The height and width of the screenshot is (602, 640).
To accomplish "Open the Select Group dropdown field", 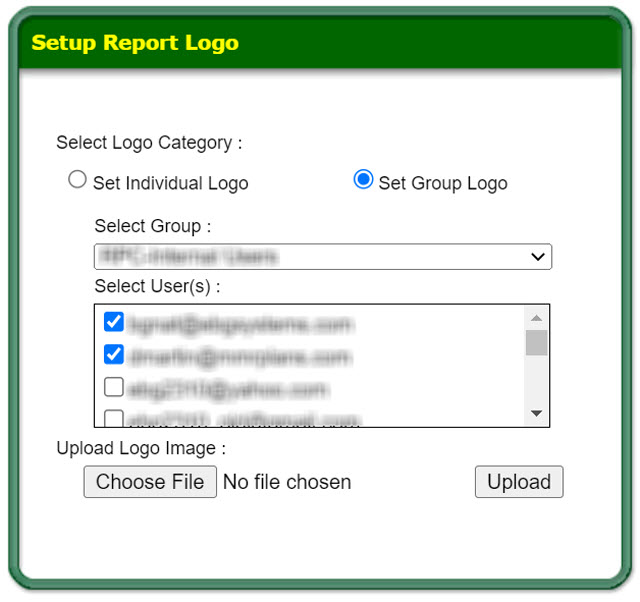I will 322,257.
